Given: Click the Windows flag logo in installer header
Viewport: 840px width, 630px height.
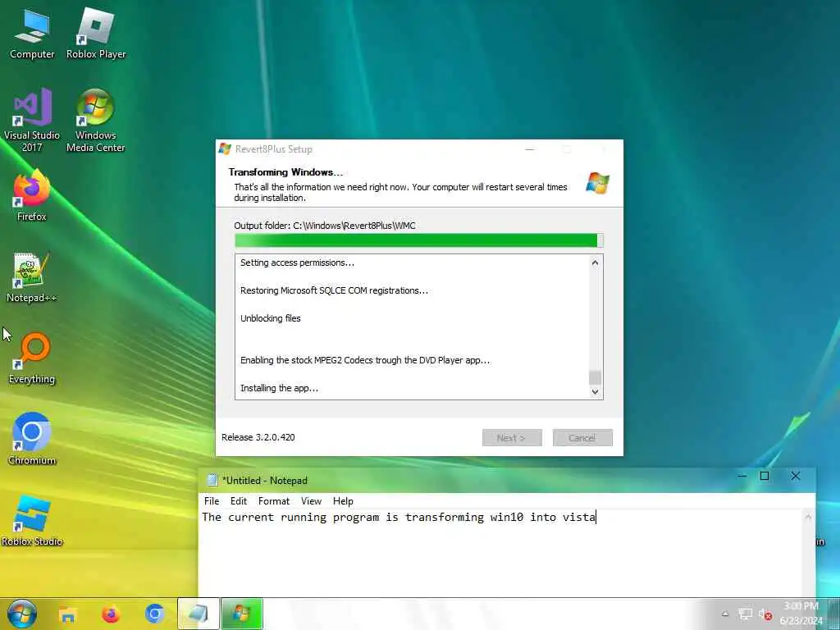Looking at the screenshot, I should [597, 183].
